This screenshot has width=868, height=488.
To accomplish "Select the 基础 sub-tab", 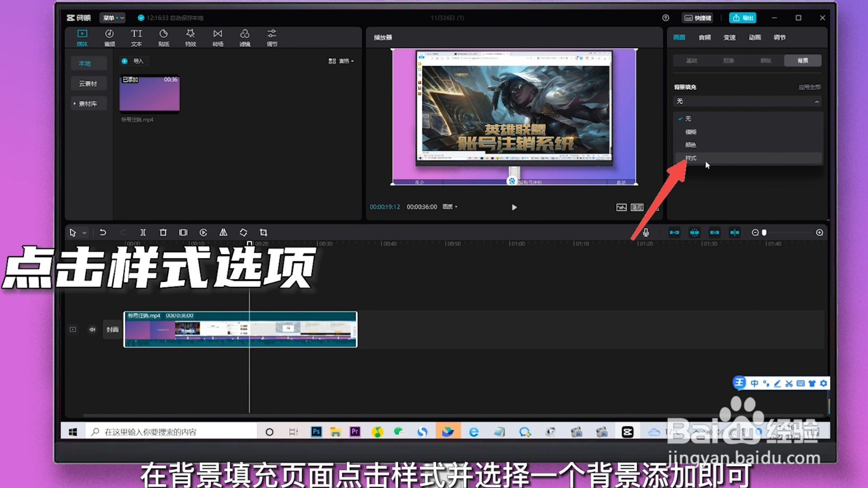I will (692, 60).
